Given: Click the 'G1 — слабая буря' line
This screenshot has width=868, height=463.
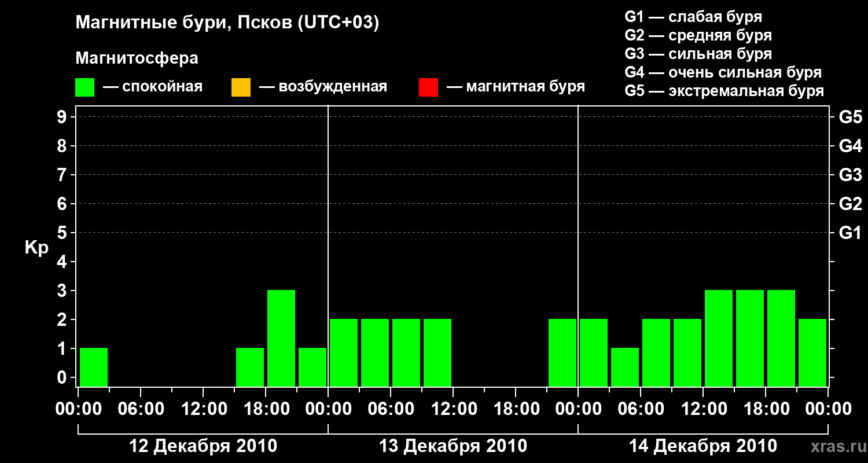Looking at the screenshot, I should click(693, 16).
